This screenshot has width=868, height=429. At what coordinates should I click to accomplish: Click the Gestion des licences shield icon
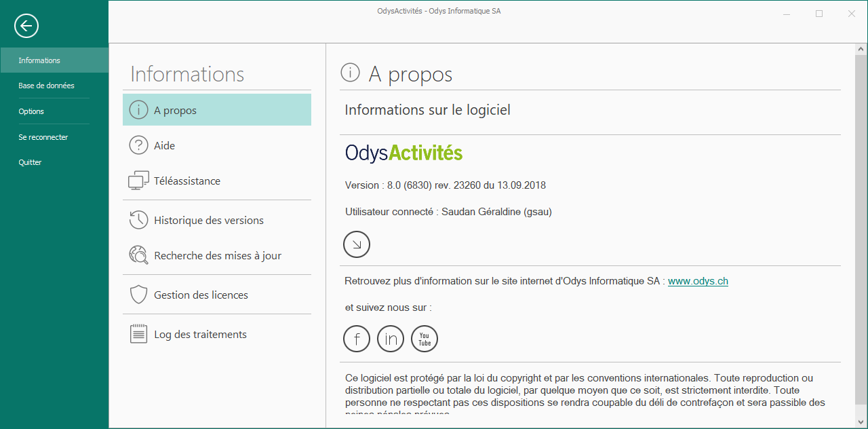pos(138,295)
